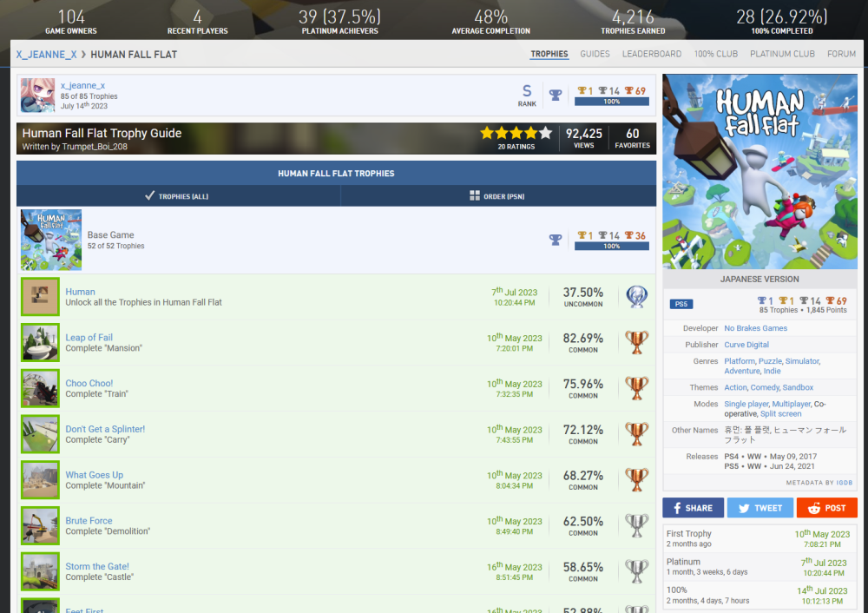Switch to the Platinum Club tab
The width and height of the screenshot is (868, 613).
[782, 54]
